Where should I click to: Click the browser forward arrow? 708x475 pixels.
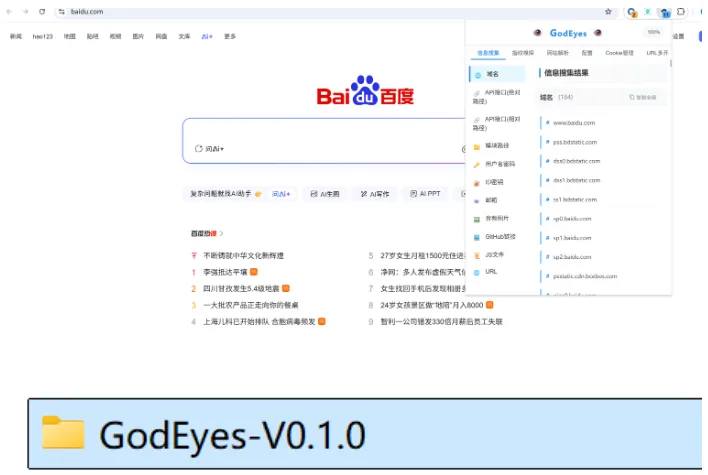click(25, 12)
